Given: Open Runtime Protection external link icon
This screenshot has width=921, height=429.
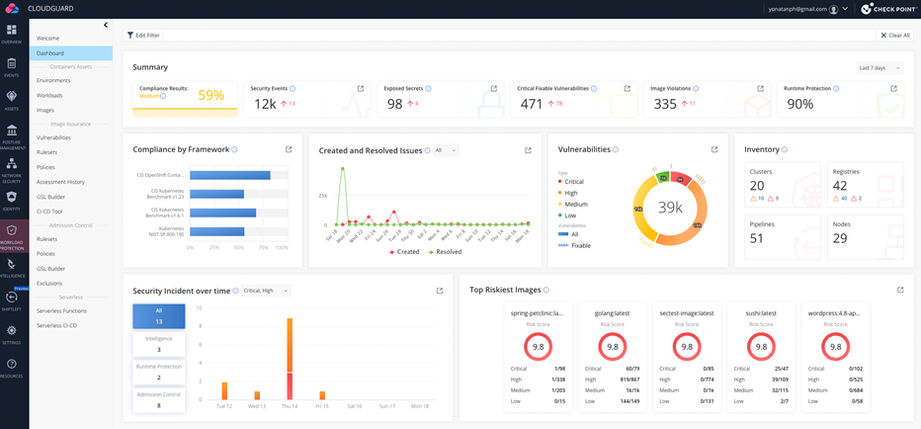Looking at the screenshot, I should click(893, 89).
